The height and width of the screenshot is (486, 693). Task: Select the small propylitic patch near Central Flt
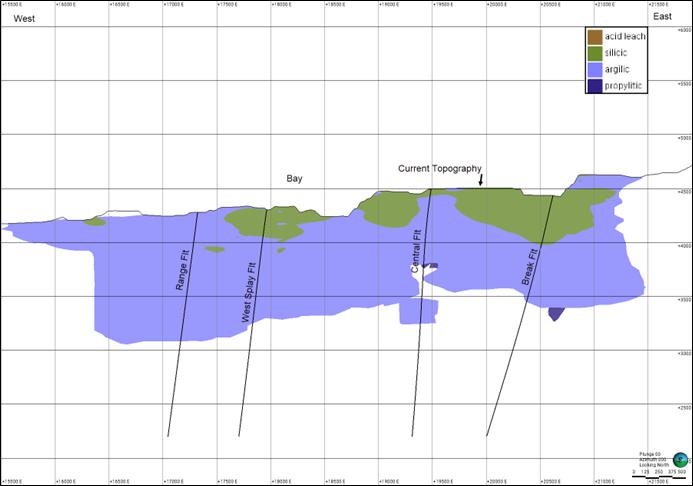tap(430, 266)
